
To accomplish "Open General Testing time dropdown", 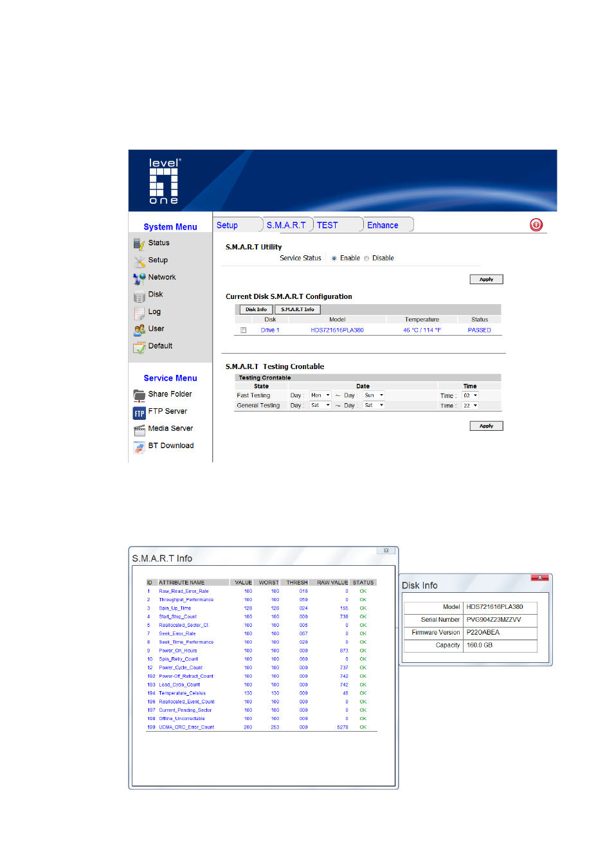I will tap(470, 406).
